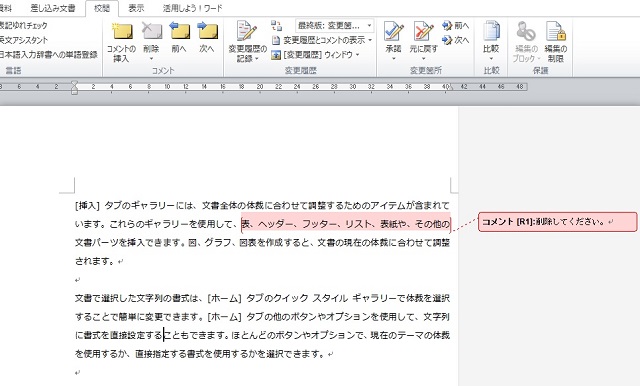640x386 pixels.
Task: Switch to the 差し込み文書 tab
Action: click(x=53, y=8)
